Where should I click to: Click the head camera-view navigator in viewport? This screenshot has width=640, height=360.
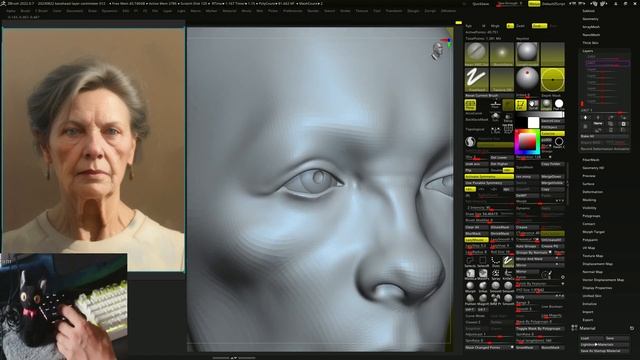437,51
